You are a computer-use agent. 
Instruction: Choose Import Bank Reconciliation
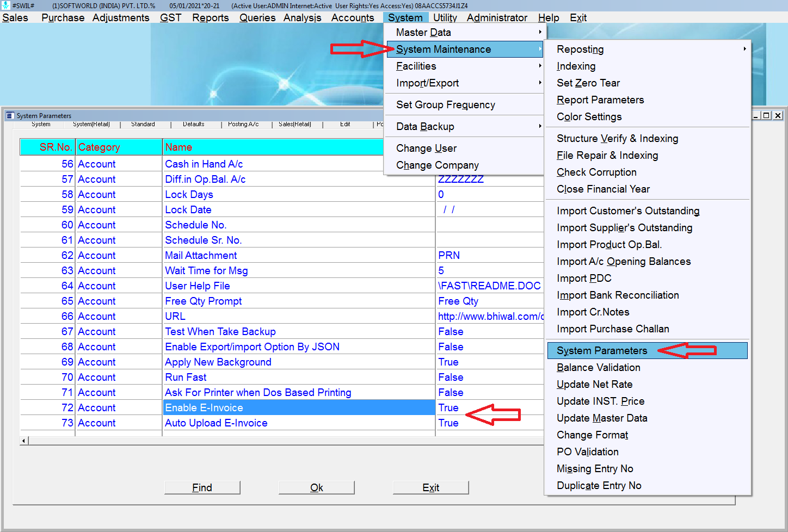point(648,295)
